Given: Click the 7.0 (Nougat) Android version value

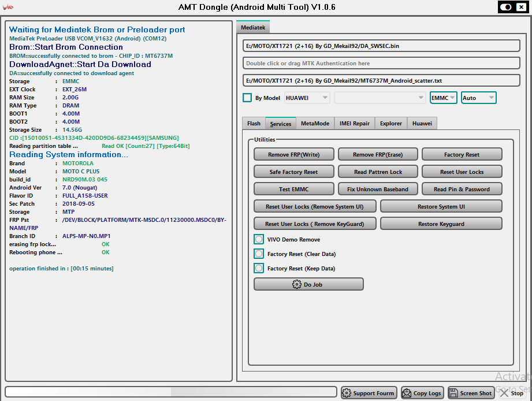Looking at the screenshot, I should pos(80,188).
